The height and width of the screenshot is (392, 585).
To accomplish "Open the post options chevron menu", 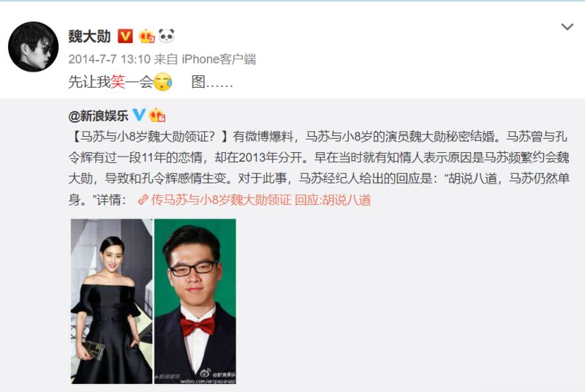I will pyautogui.click(x=567, y=27).
